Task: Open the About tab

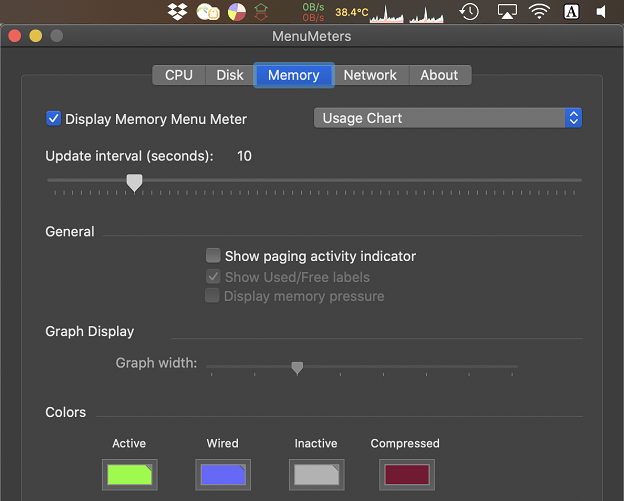Action: click(439, 75)
